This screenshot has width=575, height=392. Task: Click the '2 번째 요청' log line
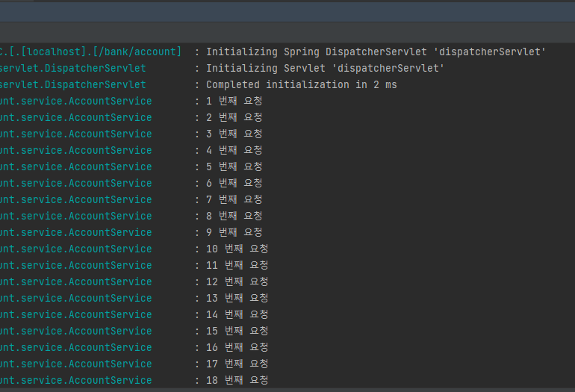[x=234, y=117]
